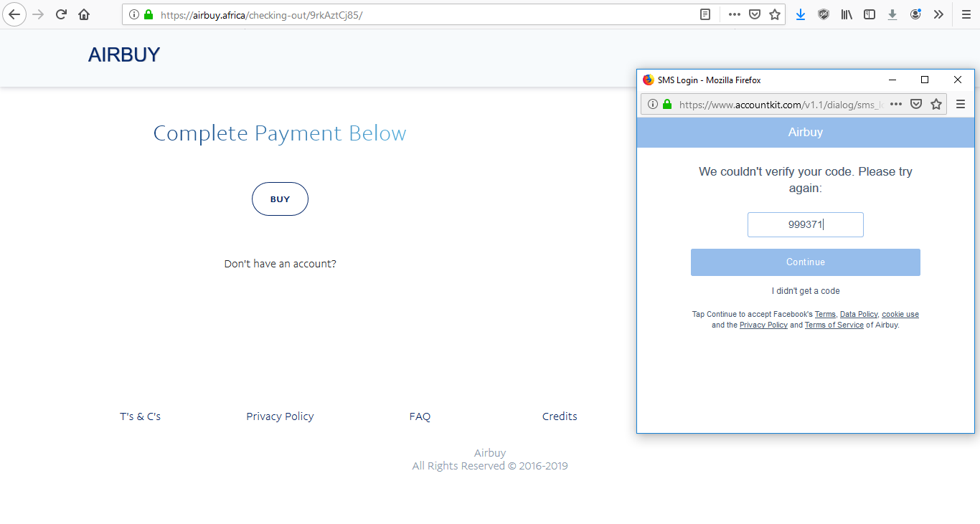Toggle Reader View in main address bar
The width and height of the screenshot is (980, 524).
click(705, 14)
